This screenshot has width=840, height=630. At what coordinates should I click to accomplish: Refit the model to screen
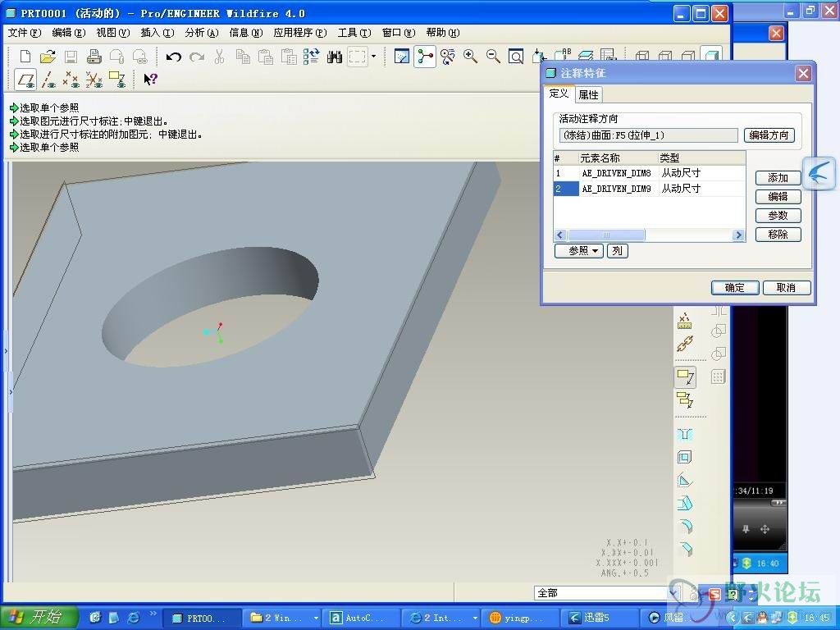(x=516, y=57)
